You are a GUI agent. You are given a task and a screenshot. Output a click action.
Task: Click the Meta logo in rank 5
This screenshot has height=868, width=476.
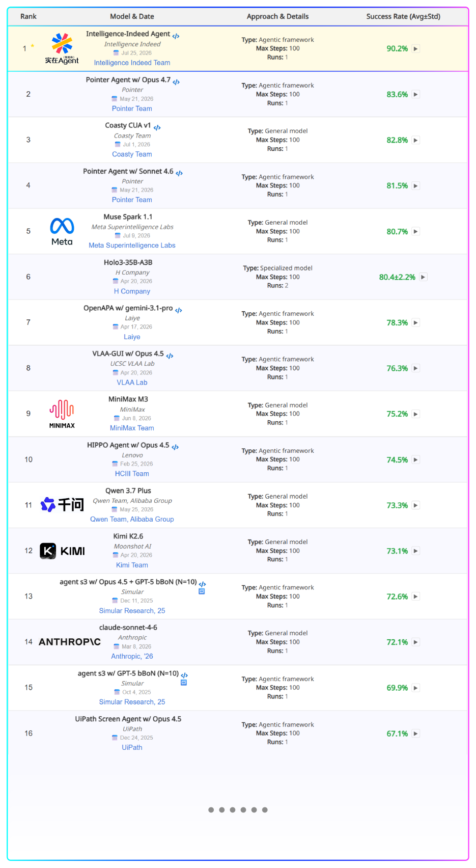click(62, 231)
